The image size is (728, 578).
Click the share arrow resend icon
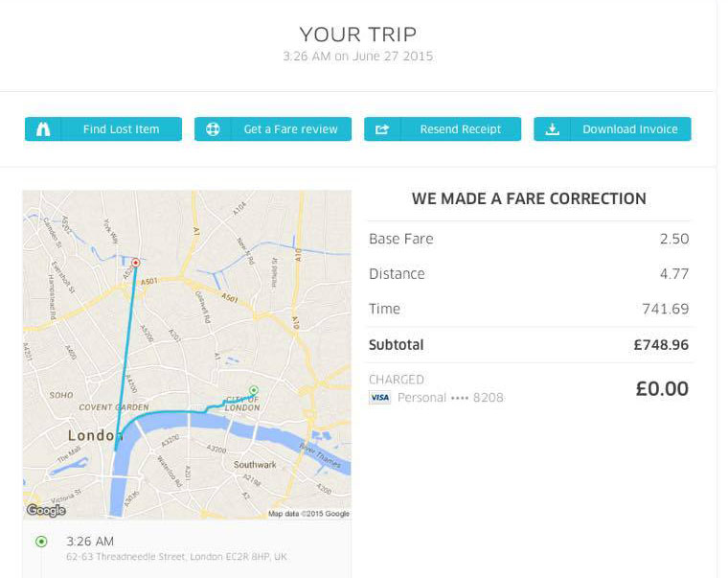tap(381, 129)
